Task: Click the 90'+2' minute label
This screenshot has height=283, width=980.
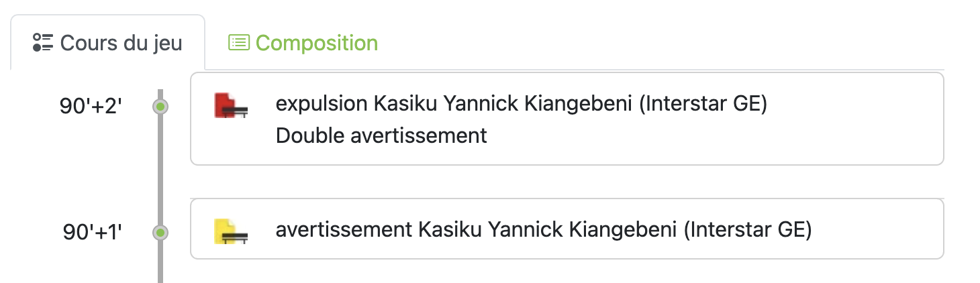Action: coord(91,106)
